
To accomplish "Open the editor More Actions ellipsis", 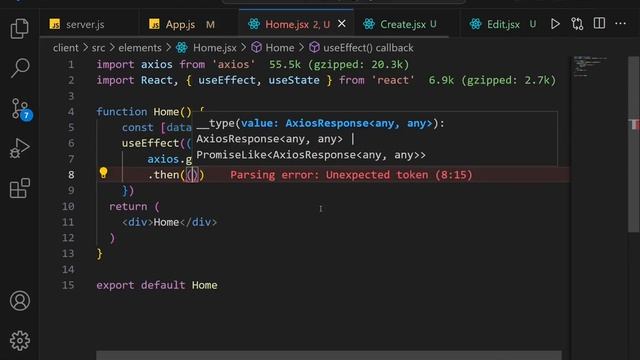I will [620, 23].
